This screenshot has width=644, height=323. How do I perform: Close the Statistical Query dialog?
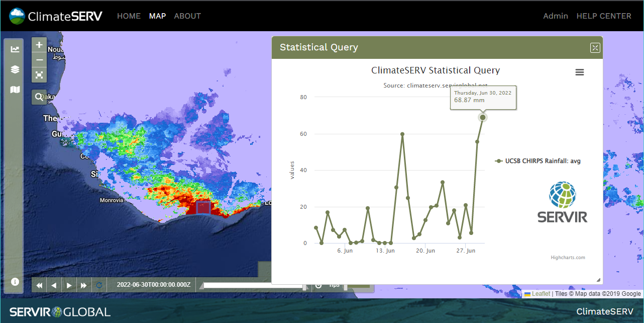pos(595,48)
